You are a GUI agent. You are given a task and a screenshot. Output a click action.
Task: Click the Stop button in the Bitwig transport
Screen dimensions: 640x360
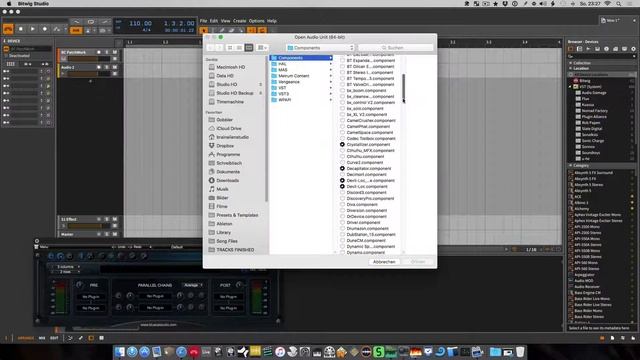tap(20, 29)
